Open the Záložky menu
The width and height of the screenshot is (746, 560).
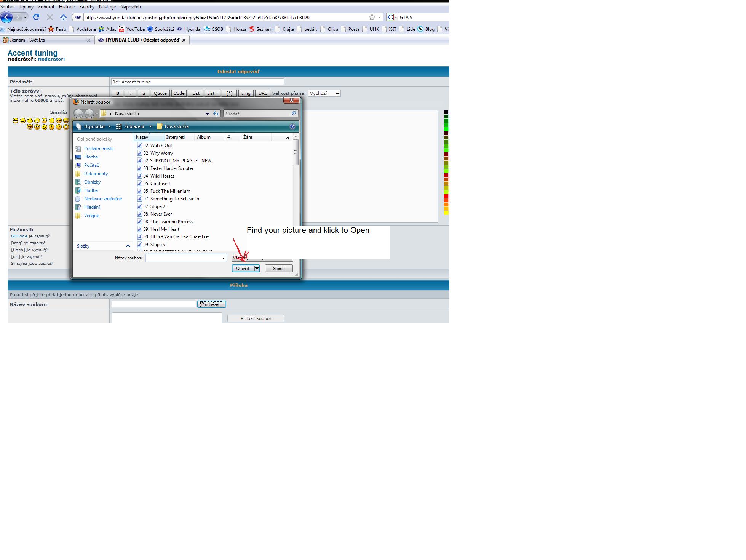point(86,7)
